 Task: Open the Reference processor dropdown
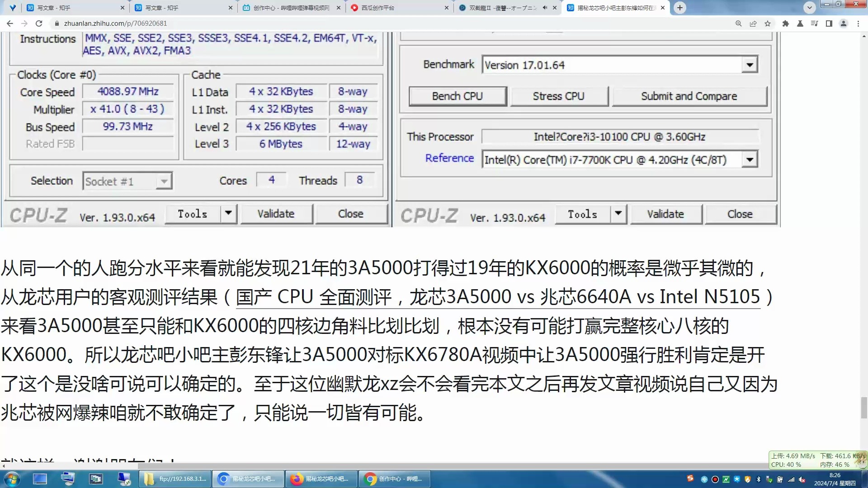[x=750, y=160]
